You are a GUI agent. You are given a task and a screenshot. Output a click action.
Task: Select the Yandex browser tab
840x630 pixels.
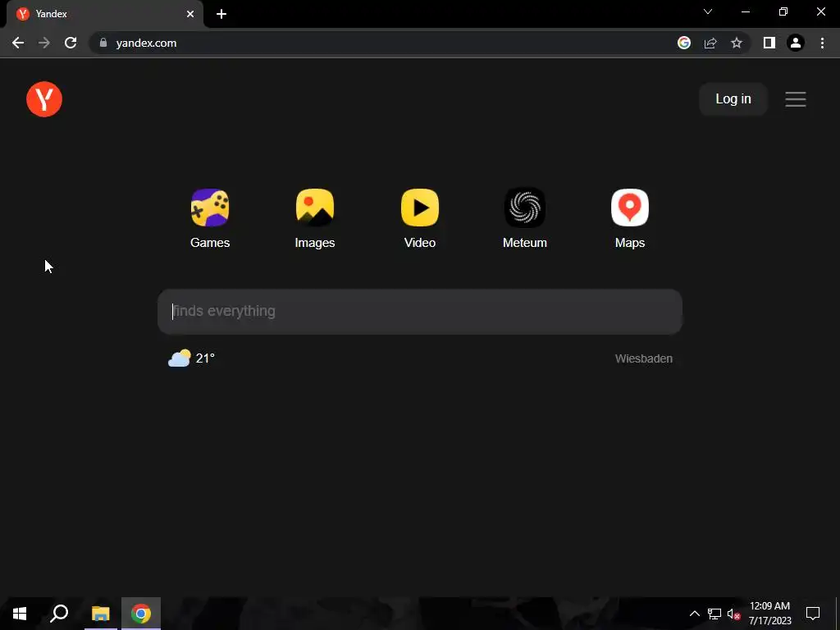[105, 14]
